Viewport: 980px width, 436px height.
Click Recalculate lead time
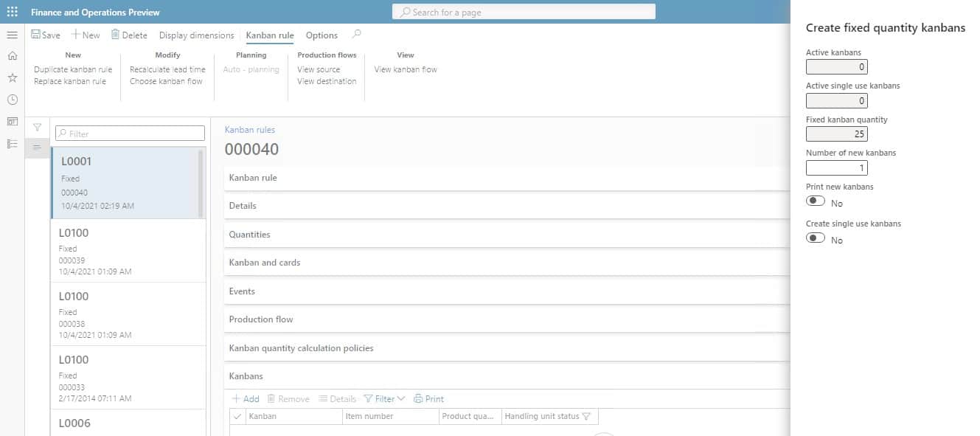(x=167, y=69)
